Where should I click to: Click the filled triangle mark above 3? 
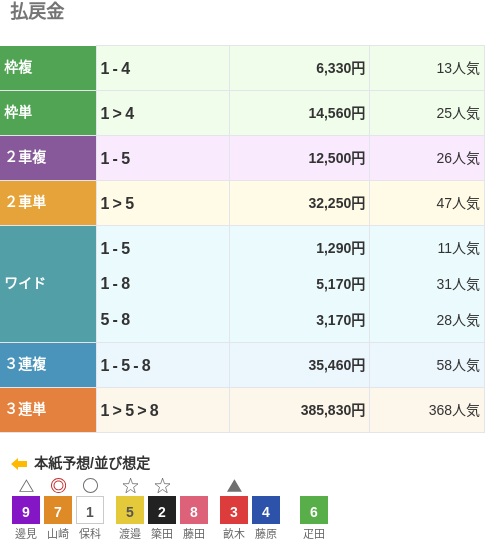tap(234, 486)
